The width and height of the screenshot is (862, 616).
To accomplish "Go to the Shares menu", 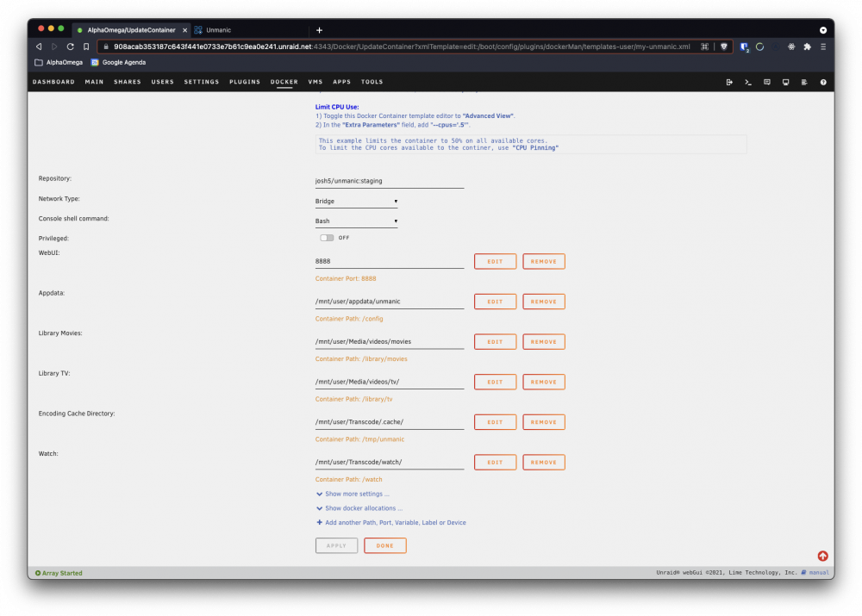I will pos(128,82).
